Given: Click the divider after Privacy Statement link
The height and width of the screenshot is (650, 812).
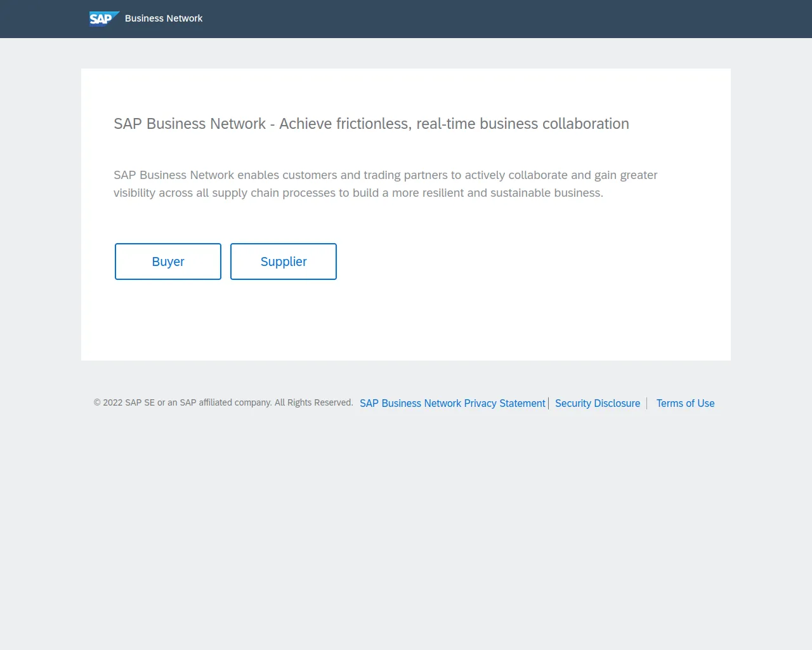Looking at the screenshot, I should pyautogui.click(x=549, y=403).
